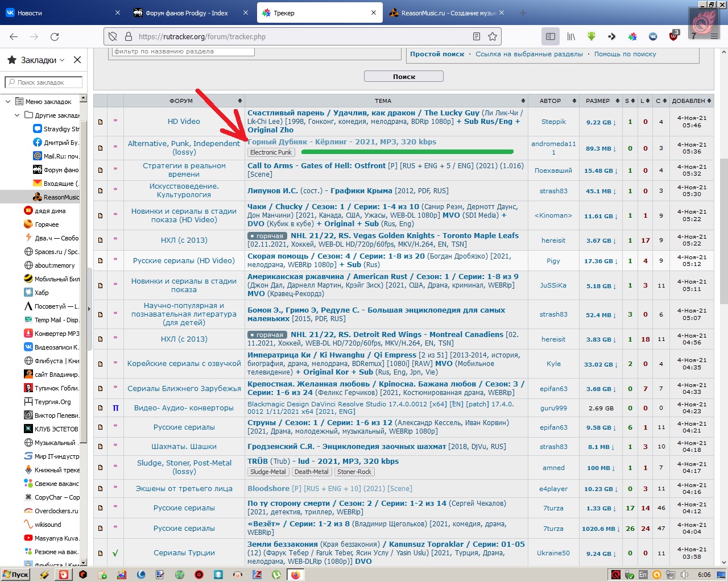Switch to the ReasonMusic.ru tab
Image resolution: width=728 pixels, height=582 pixels.
446,13
